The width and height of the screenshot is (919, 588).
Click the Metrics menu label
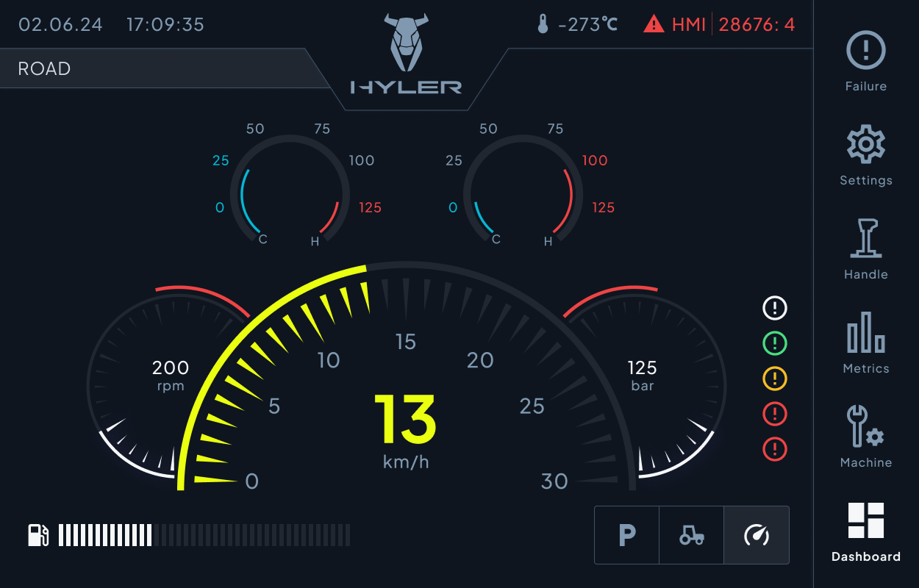pos(866,368)
